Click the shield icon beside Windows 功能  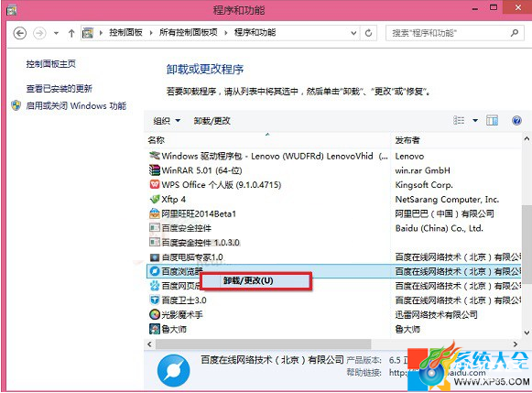point(16,105)
